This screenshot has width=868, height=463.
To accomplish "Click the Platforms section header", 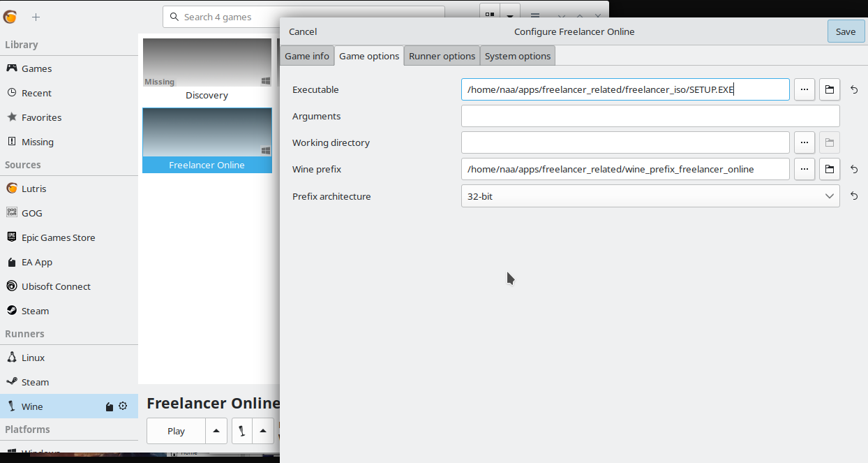I will point(27,429).
